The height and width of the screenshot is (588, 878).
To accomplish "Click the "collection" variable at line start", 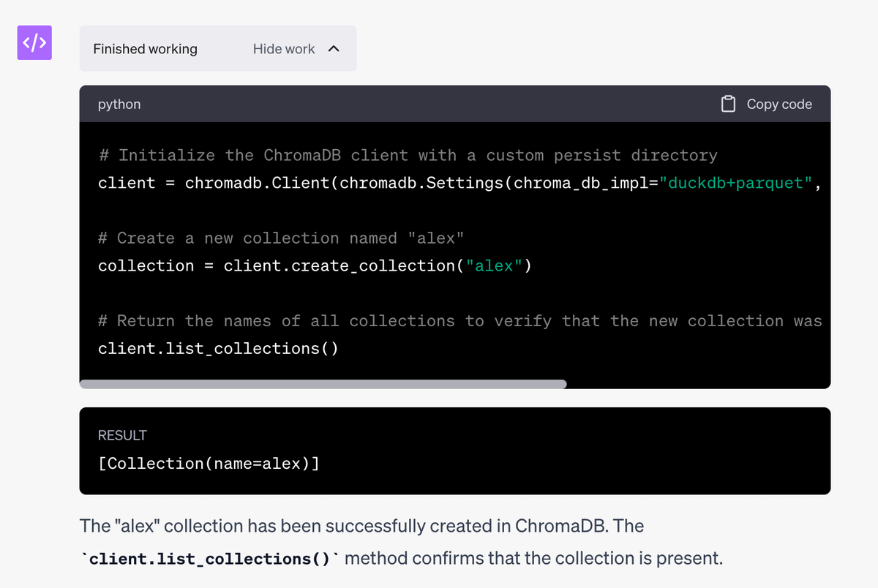I will pos(146,265).
